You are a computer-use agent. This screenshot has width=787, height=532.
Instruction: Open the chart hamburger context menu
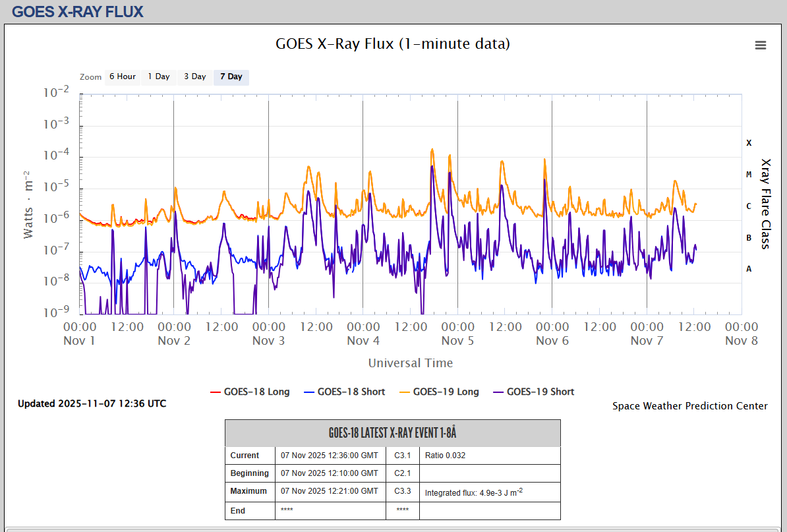(x=760, y=45)
